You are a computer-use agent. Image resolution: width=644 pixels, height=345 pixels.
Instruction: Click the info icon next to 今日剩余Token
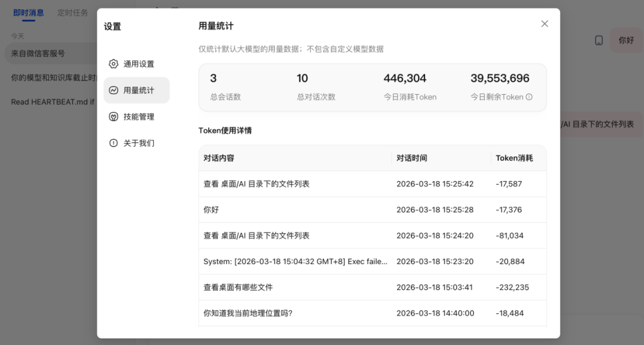coord(529,97)
